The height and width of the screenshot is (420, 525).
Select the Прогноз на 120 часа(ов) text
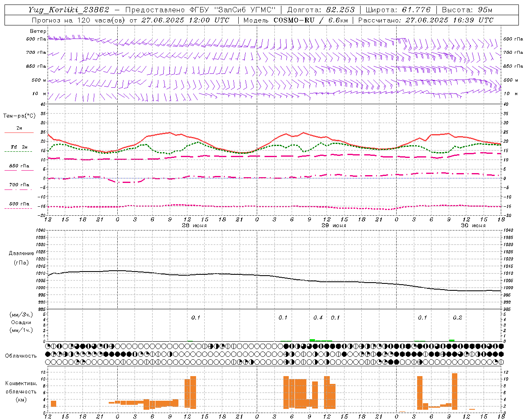click(79, 20)
